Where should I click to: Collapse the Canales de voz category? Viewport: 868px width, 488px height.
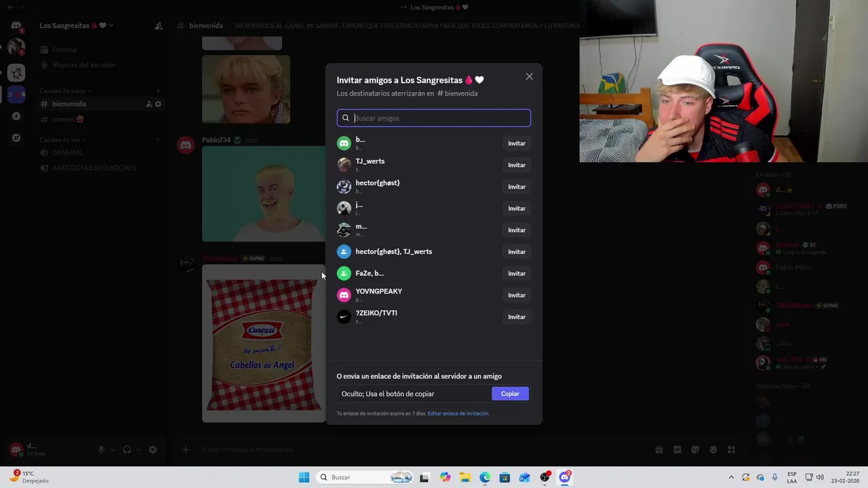[x=62, y=140]
